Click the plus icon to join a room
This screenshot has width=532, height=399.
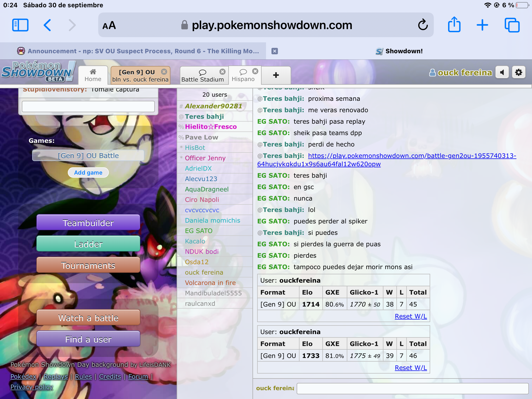276,75
